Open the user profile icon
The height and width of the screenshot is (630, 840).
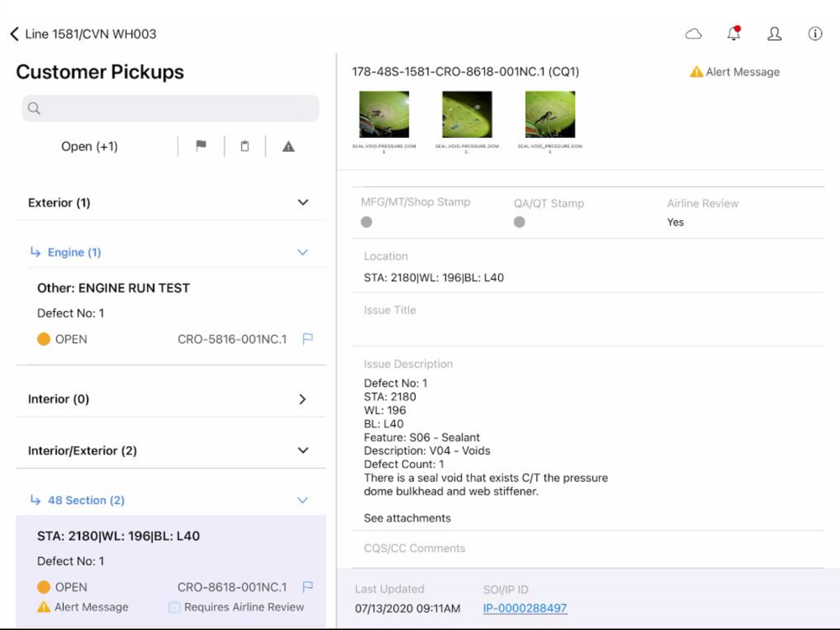coord(774,34)
